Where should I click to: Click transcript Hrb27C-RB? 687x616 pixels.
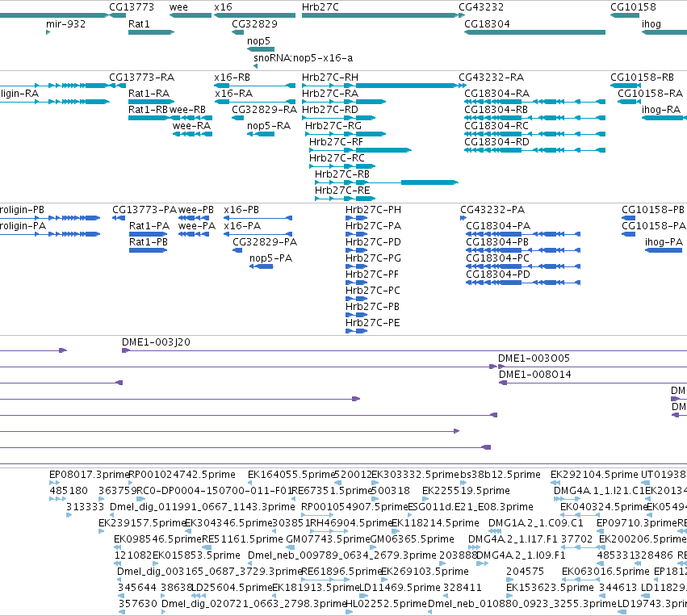[342, 175]
